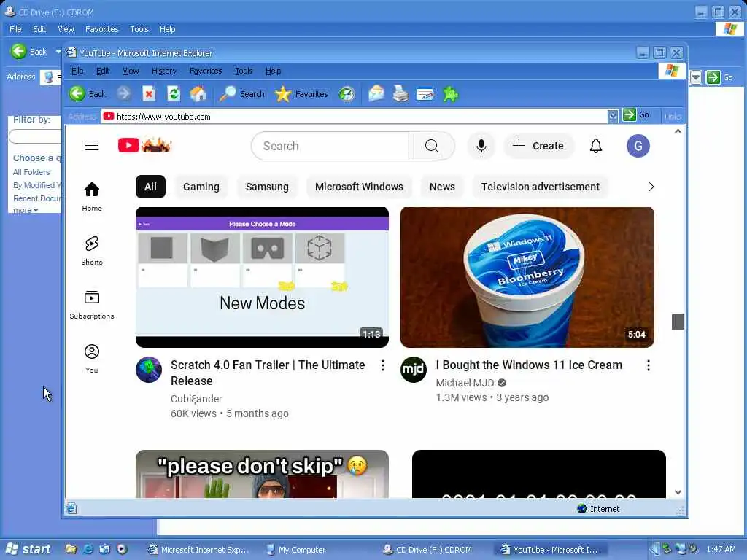Click the YouTube search input field

330,146
